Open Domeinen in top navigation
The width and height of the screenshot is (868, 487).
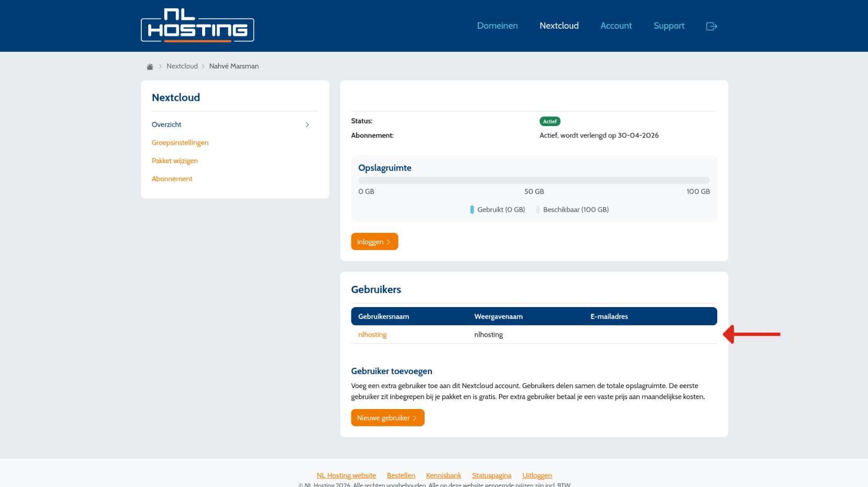coord(497,26)
